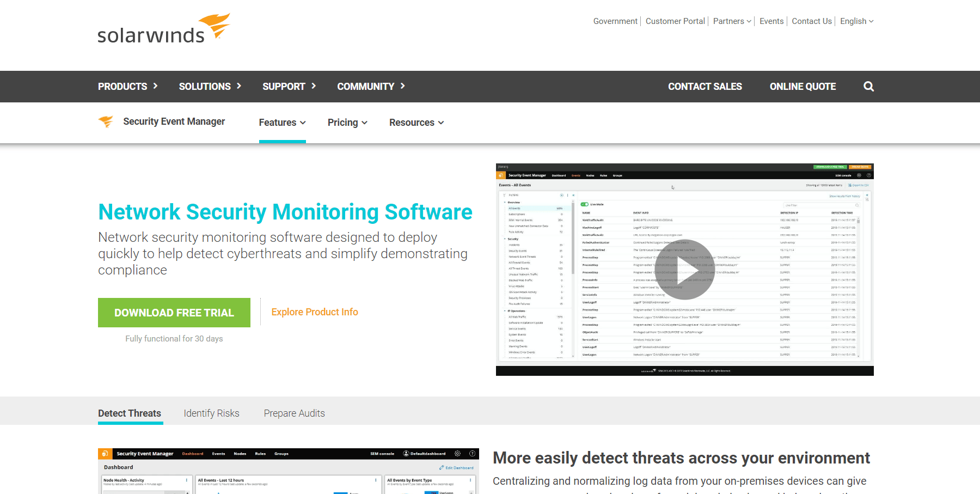Screen dimensions: 980x494
Task: Open the Government link
Action: point(615,21)
